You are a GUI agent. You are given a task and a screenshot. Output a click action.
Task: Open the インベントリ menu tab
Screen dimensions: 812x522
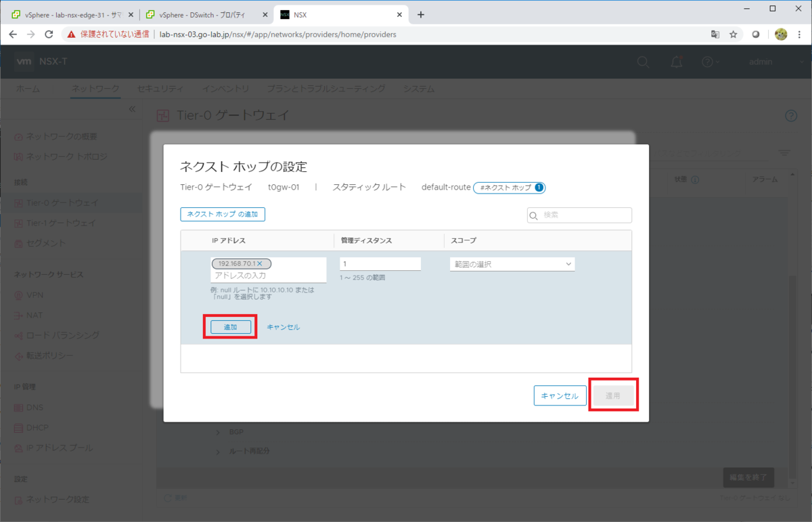pos(225,89)
